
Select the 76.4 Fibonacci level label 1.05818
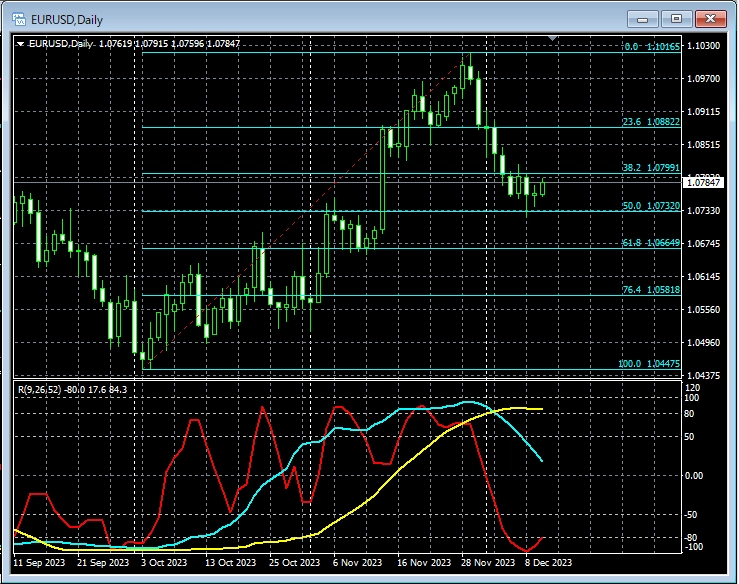tap(651, 289)
